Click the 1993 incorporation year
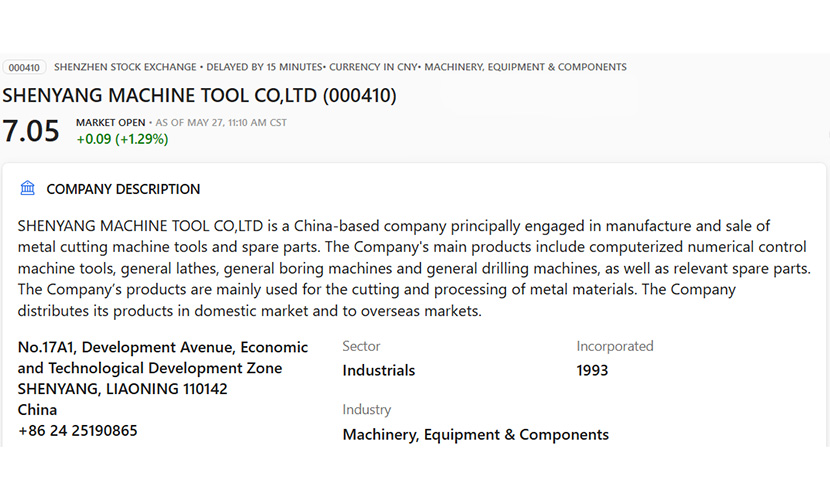830x500 pixels. (x=592, y=370)
